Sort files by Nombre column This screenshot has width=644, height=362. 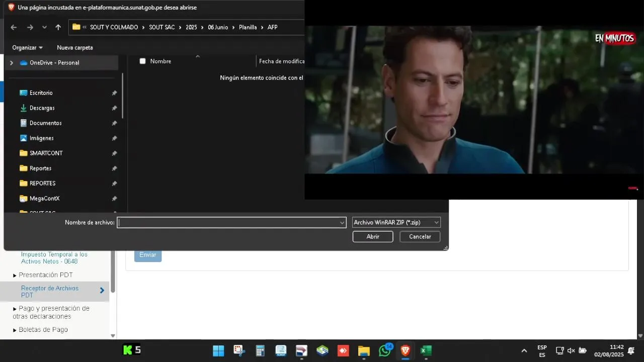(160, 61)
